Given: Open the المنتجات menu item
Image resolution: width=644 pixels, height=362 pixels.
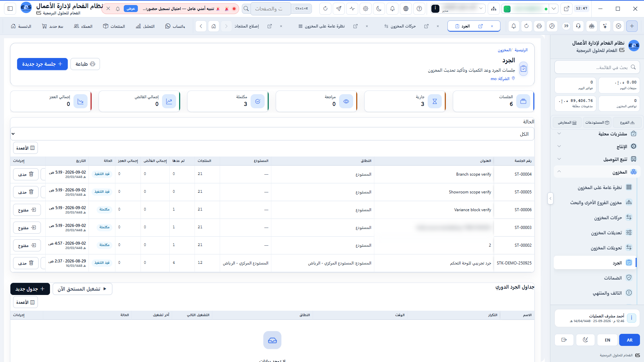Looking at the screenshot, I should click(x=114, y=26).
